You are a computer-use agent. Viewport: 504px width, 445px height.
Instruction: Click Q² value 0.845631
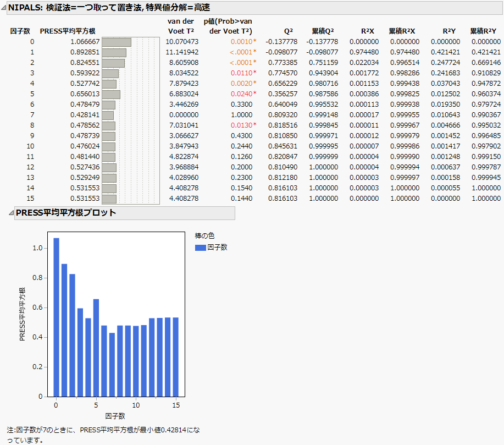pos(283,146)
